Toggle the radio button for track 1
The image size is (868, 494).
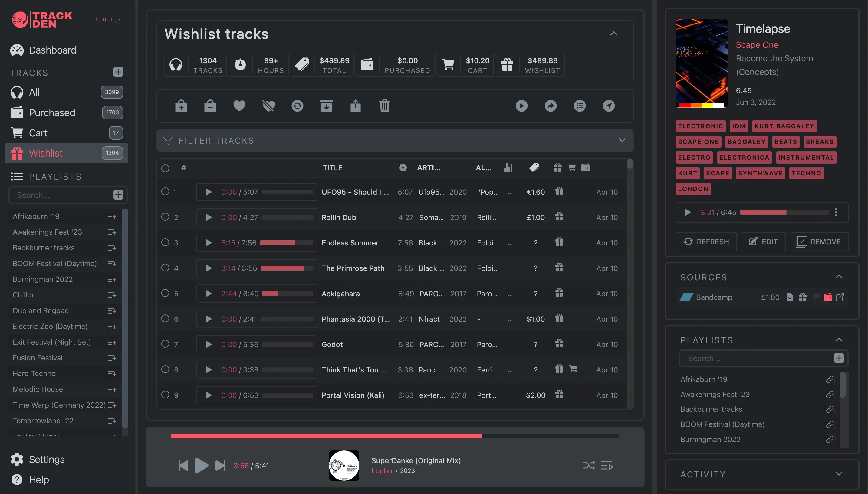click(x=165, y=192)
